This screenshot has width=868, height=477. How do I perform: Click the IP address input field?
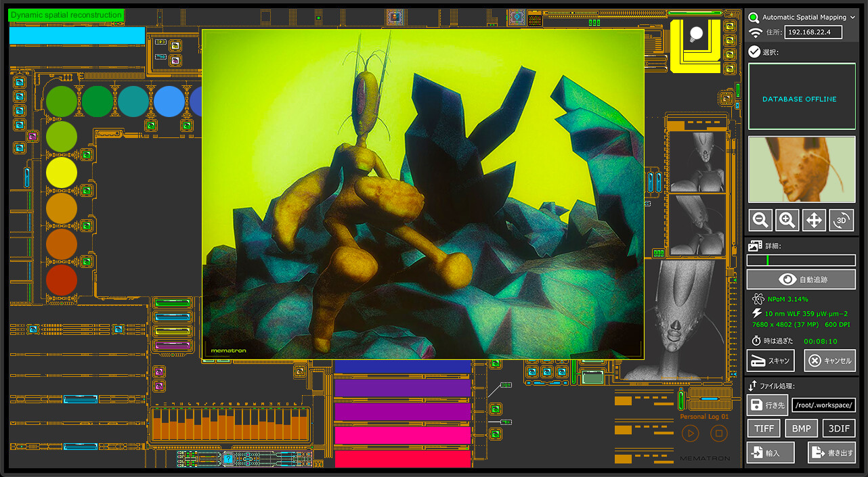[x=812, y=32]
